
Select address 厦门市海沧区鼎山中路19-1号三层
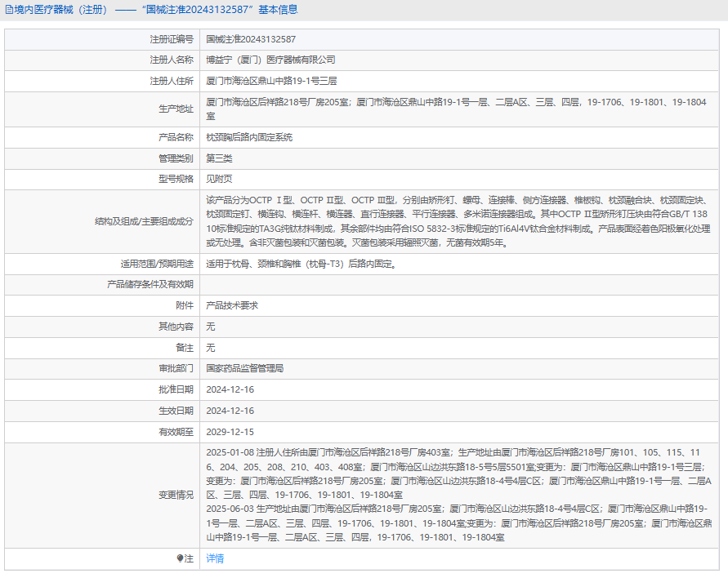(271, 81)
